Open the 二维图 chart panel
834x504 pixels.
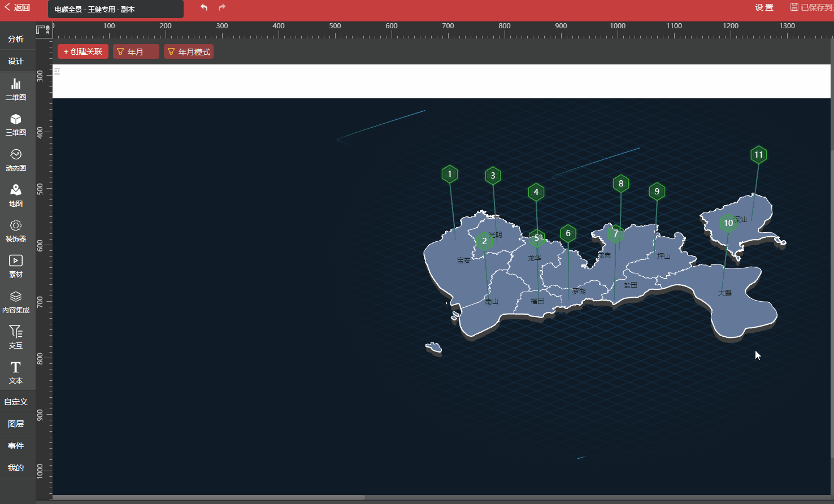(16, 89)
